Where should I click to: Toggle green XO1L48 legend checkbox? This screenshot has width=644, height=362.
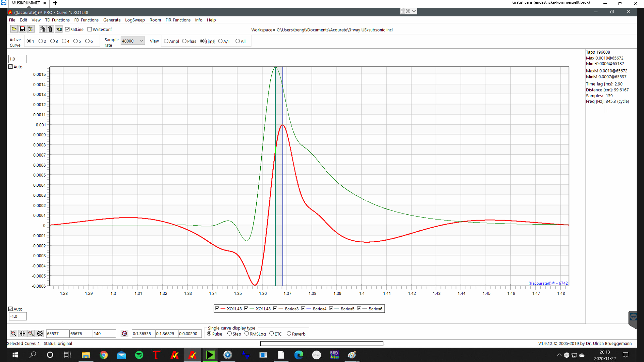[x=246, y=308]
